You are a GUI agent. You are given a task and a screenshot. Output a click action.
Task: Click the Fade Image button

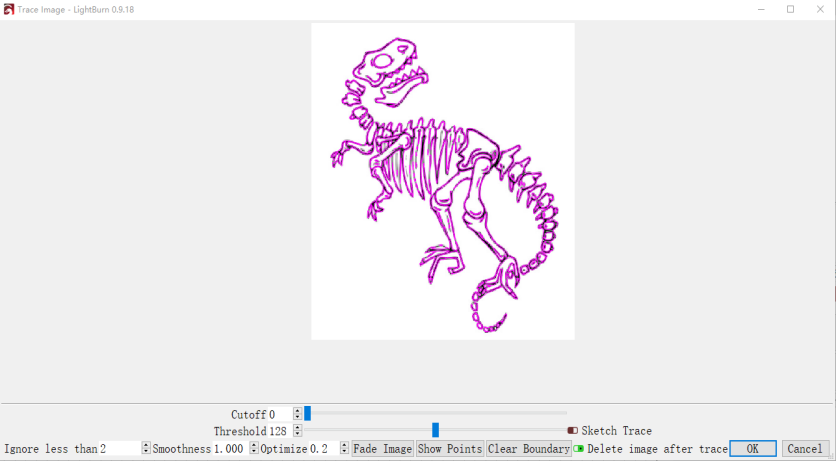click(382, 449)
